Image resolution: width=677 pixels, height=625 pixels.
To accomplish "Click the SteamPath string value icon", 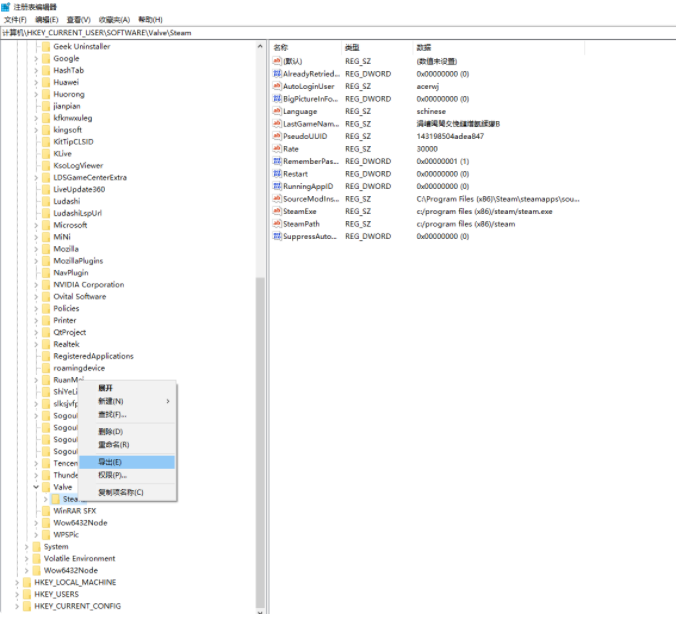I will click(277, 224).
